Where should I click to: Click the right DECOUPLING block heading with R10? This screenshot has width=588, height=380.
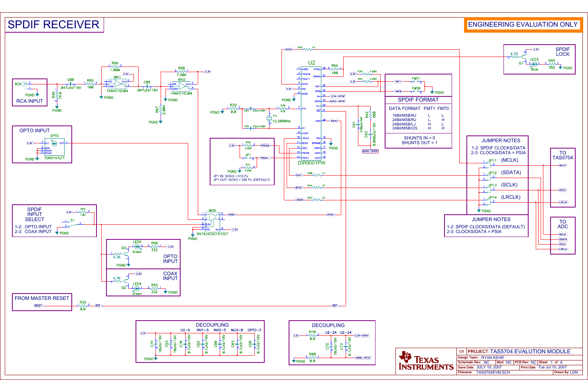tap(328, 325)
